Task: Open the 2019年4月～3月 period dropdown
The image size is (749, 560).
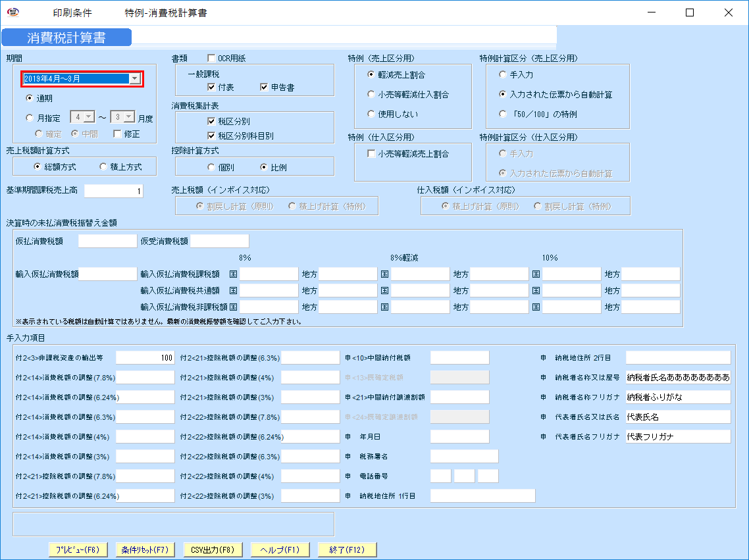Action: click(135, 78)
